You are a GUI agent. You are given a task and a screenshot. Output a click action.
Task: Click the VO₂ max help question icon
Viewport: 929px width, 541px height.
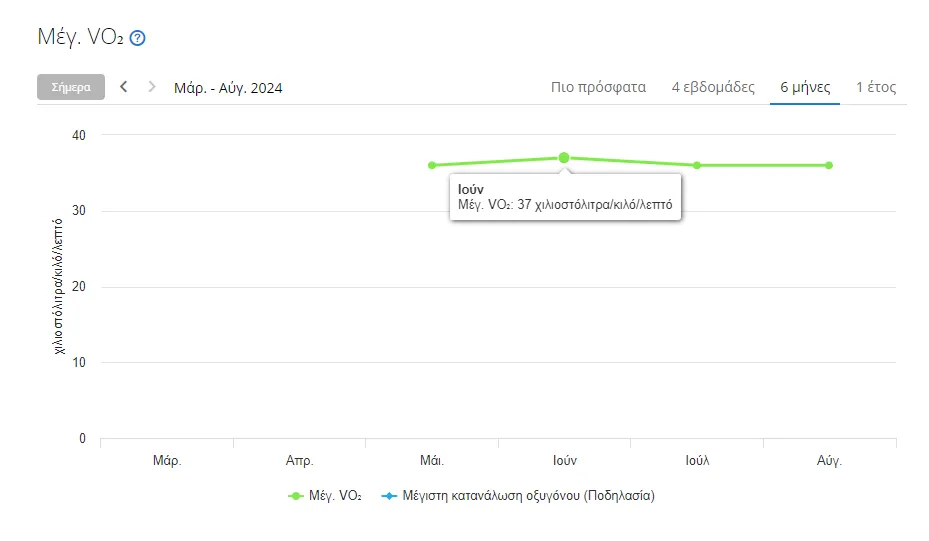(x=138, y=38)
